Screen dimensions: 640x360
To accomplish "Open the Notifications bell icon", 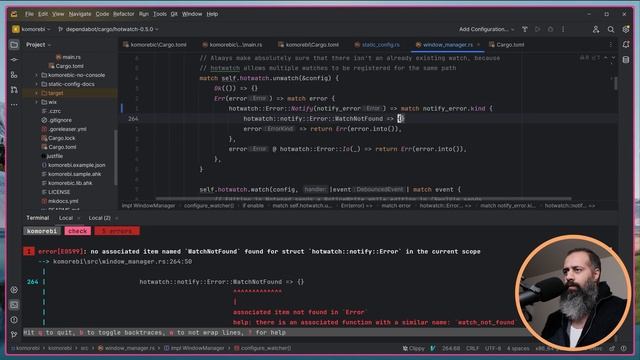I will [x=626, y=44].
